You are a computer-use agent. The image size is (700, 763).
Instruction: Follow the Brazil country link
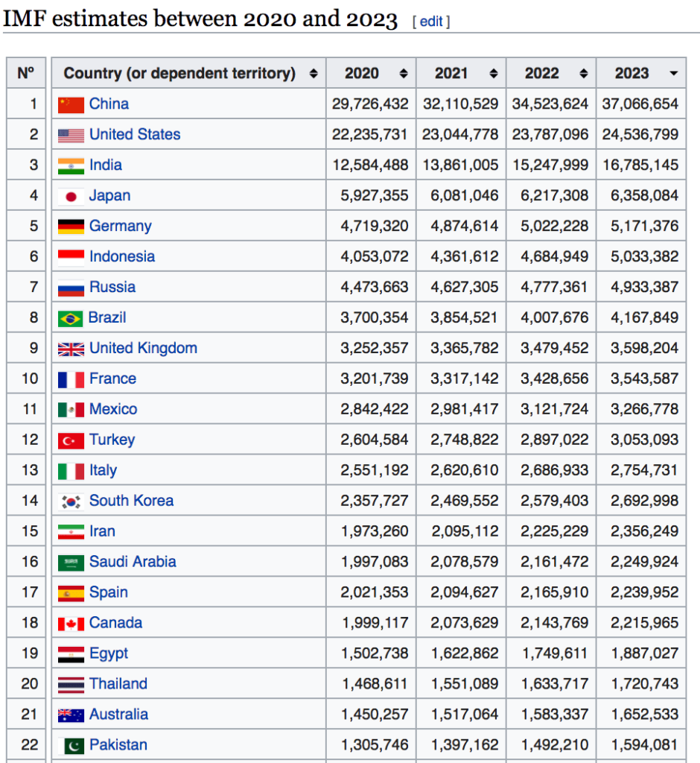107,317
